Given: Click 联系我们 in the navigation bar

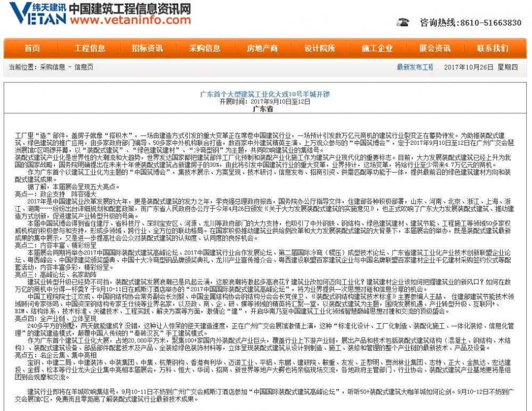Looking at the screenshot, I should click(x=492, y=48).
